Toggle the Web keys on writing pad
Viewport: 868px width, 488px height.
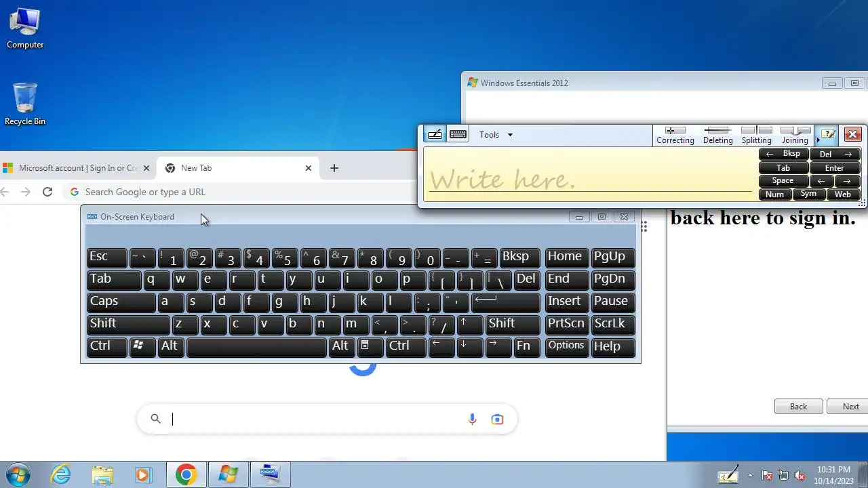[843, 194]
